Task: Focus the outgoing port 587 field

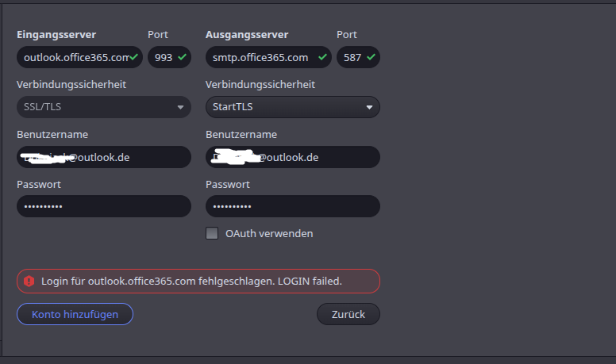Action: [358, 57]
